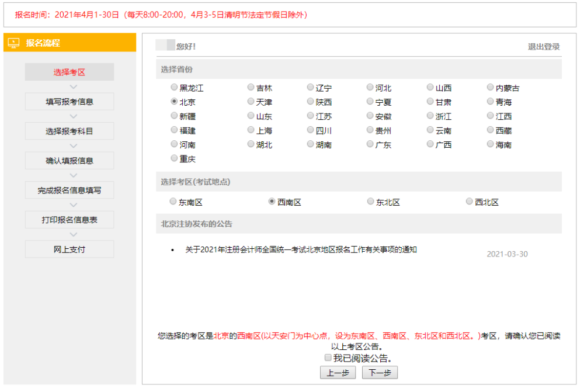Image resolution: width=584 pixels, height=392 pixels.
Task: Select 新疆 as the province
Action: pos(174,116)
